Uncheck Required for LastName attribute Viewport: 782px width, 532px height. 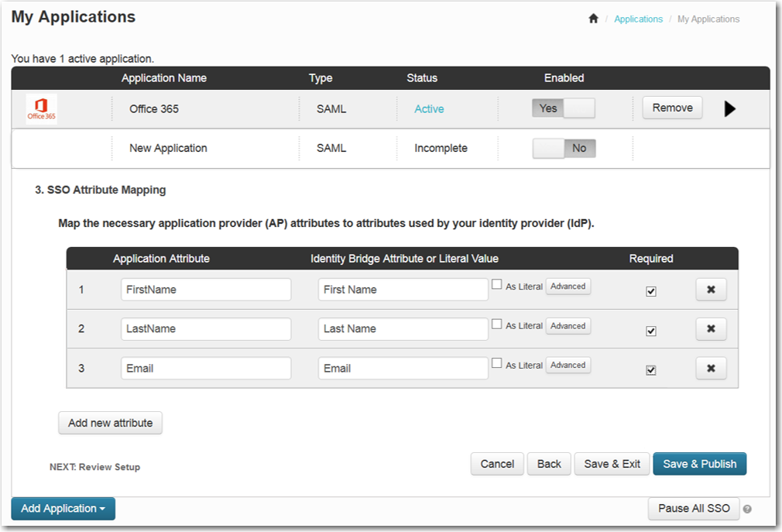click(x=651, y=331)
